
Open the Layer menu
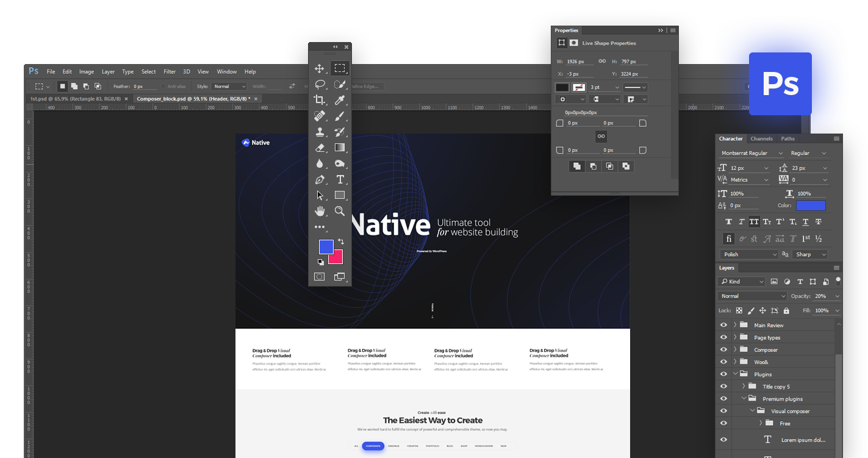pyautogui.click(x=108, y=71)
